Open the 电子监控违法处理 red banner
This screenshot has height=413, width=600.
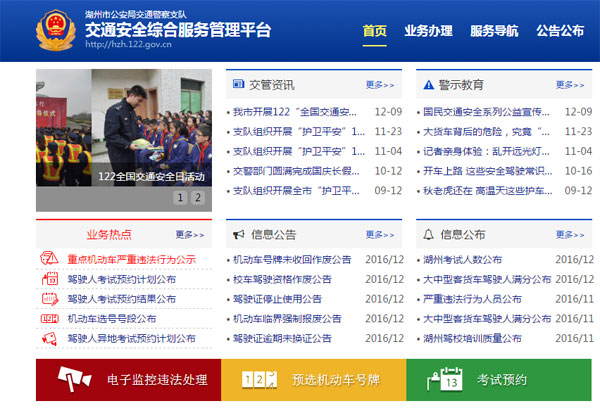129,380
